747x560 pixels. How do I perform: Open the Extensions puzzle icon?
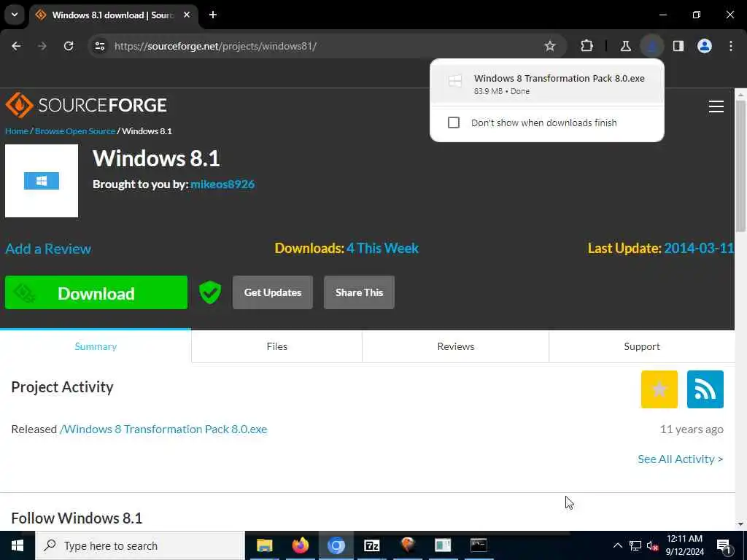(587, 46)
